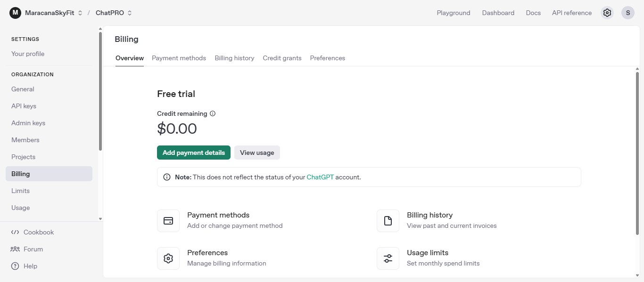The width and height of the screenshot is (644, 282).
Task: Click the info icon beside Credit remaining
Action: pos(213,113)
